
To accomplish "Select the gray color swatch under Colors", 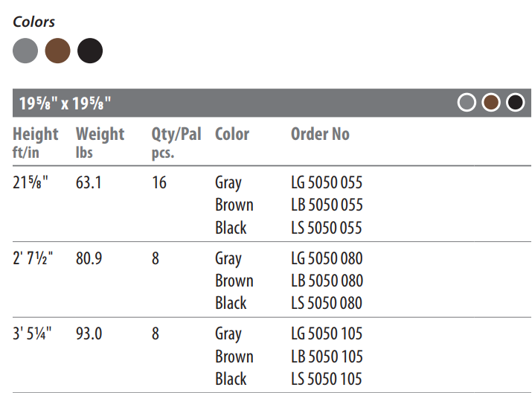I will pyautogui.click(x=25, y=51).
